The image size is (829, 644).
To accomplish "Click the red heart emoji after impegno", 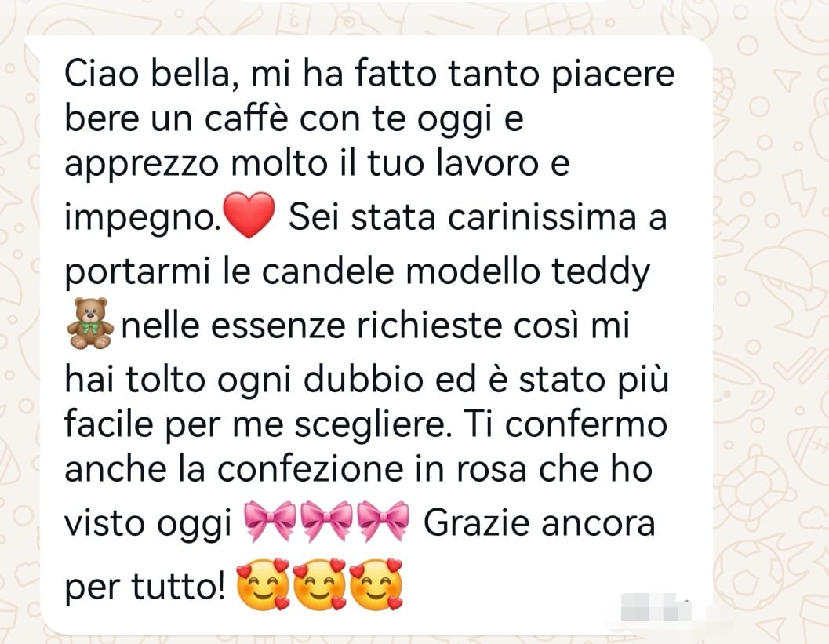I will pyautogui.click(x=249, y=215).
